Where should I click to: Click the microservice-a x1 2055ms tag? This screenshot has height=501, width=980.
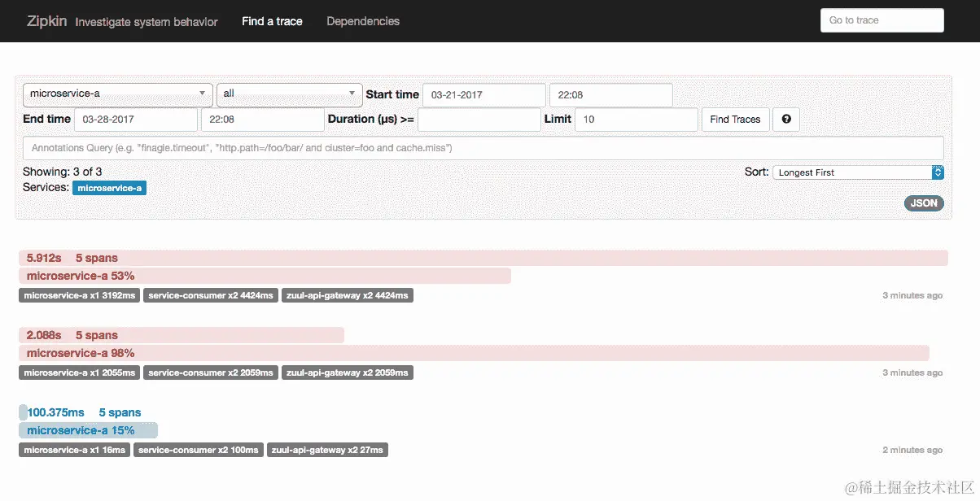80,372
